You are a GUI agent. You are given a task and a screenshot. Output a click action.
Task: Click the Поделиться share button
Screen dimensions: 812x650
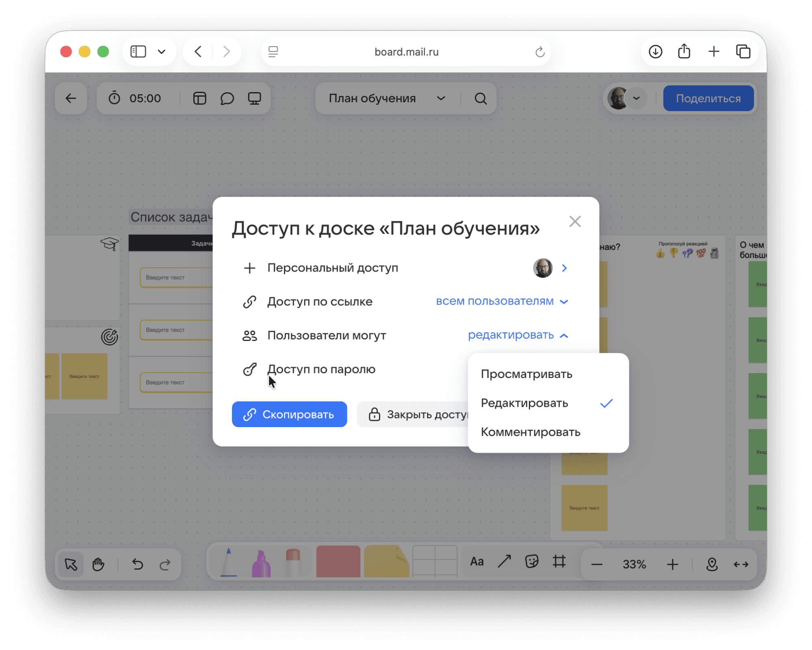click(708, 98)
